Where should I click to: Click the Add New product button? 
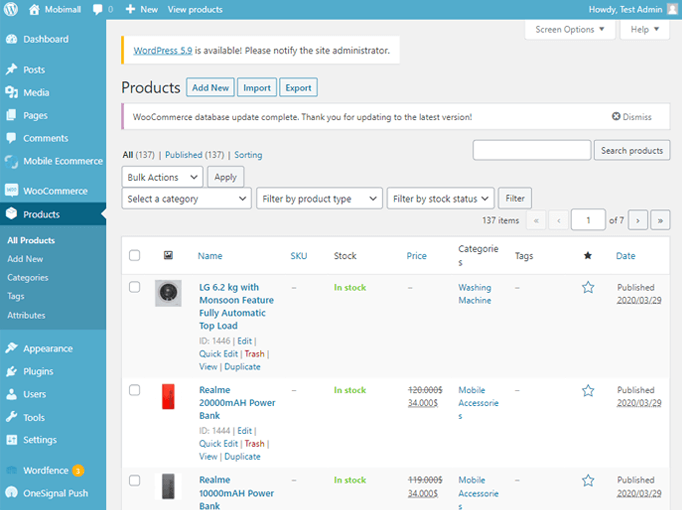211,87
